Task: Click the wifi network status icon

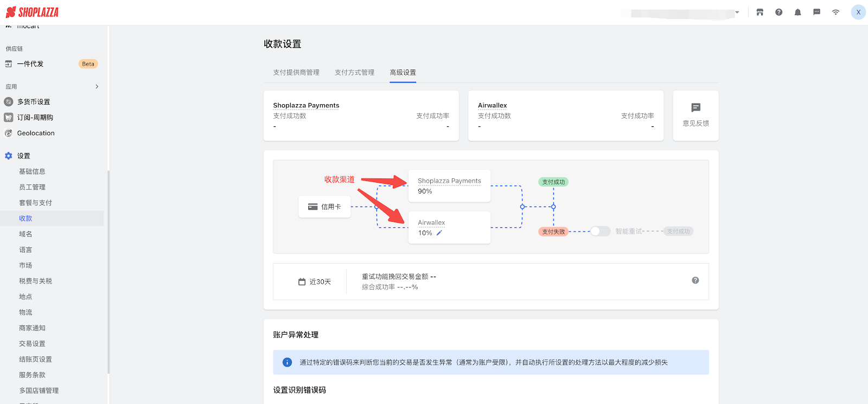Action: click(x=835, y=12)
